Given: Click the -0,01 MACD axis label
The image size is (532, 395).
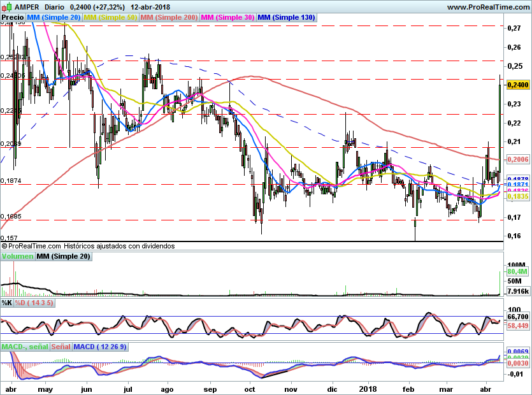Looking at the screenshot, I should [x=515, y=374].
